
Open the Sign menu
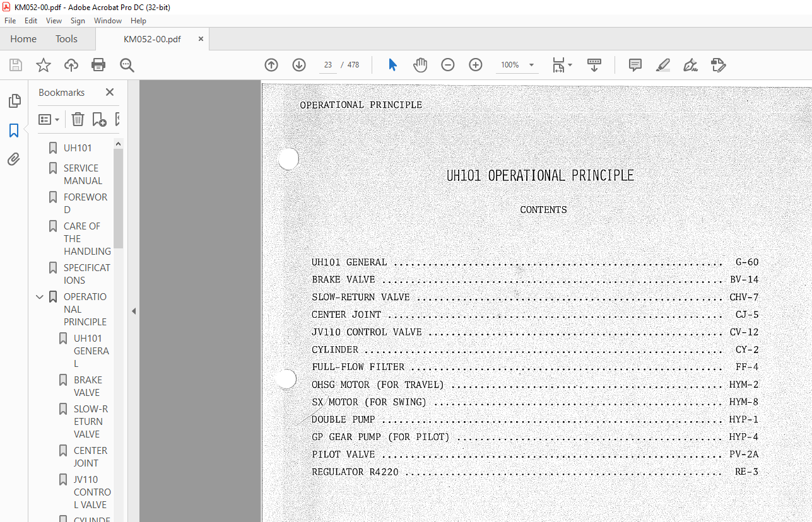(78, 21)
